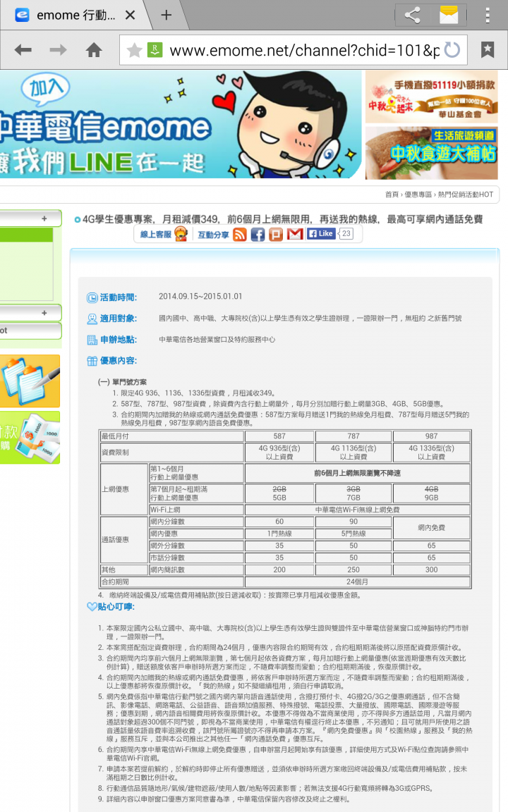Bookmark the page with the star icon
This screenshot has width=508, height=812.
pos(134,50)
